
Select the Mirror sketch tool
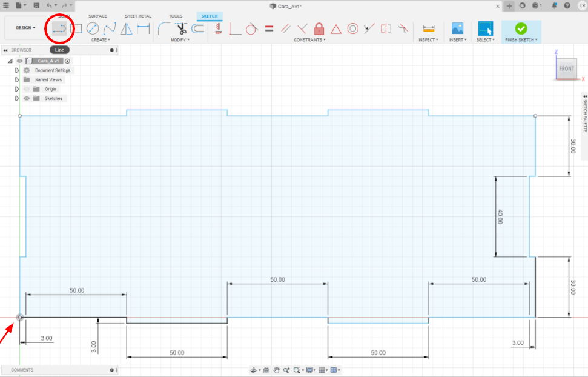127,28
